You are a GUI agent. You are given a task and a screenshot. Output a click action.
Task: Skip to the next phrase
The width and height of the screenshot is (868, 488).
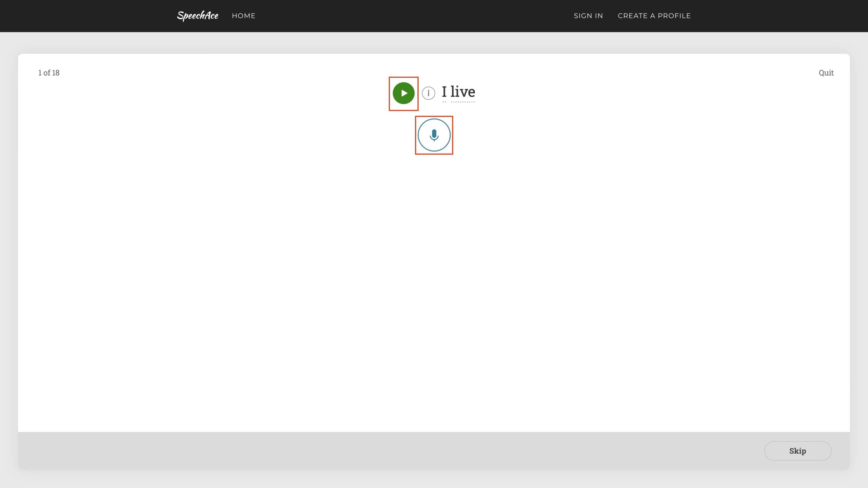797,451
